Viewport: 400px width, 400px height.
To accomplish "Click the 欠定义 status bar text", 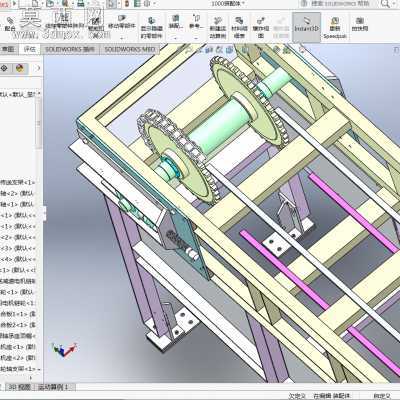I will 297,396.
